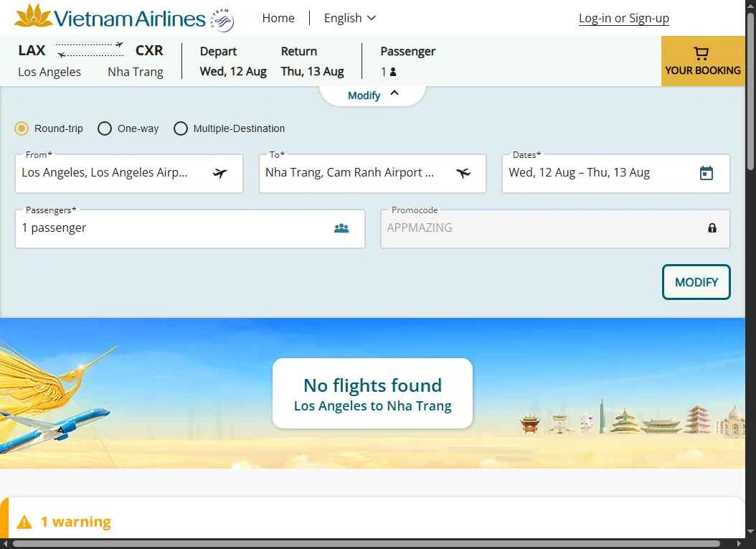Image resolution: width=756 pixels, height=549 pixels.
Task: Click the arrival plane icon in To field
Action: click(463, 173)
